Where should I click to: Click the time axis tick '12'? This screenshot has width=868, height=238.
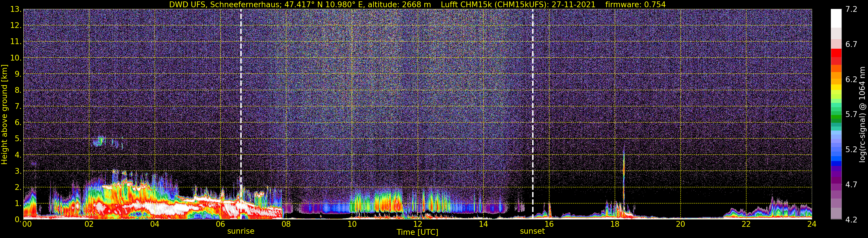click(x=417, y=224)
